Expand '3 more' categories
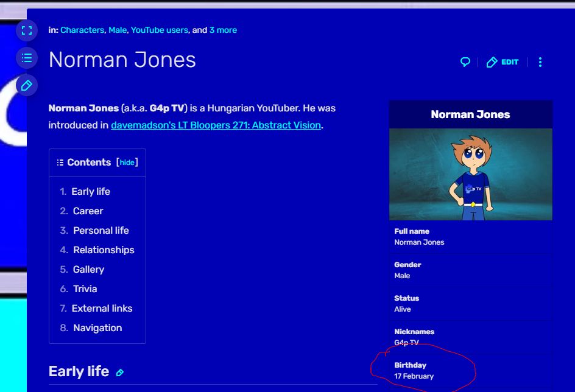Image resolution: width=575 pixels, height=392 pixels. [x=223, y=30]
